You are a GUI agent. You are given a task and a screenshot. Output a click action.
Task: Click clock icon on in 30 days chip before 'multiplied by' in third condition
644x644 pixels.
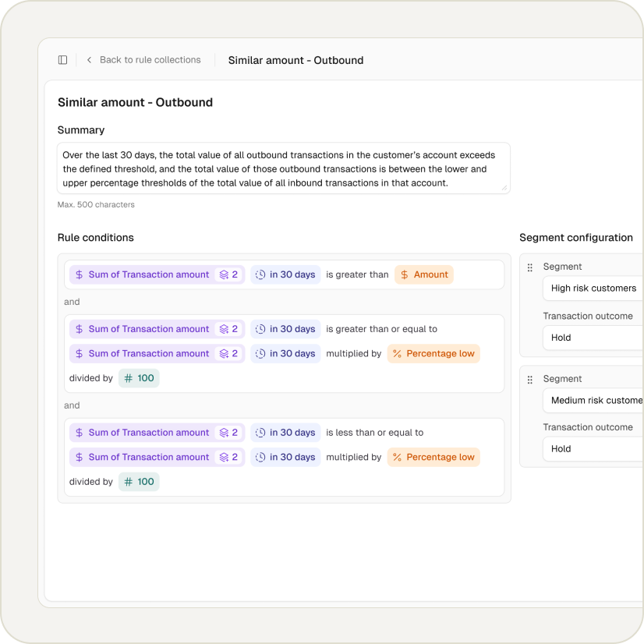click(x=260, y=457)
